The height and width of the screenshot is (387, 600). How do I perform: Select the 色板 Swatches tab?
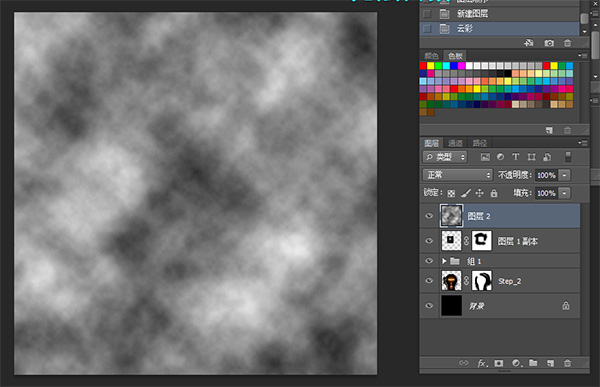tap(455, 56)
